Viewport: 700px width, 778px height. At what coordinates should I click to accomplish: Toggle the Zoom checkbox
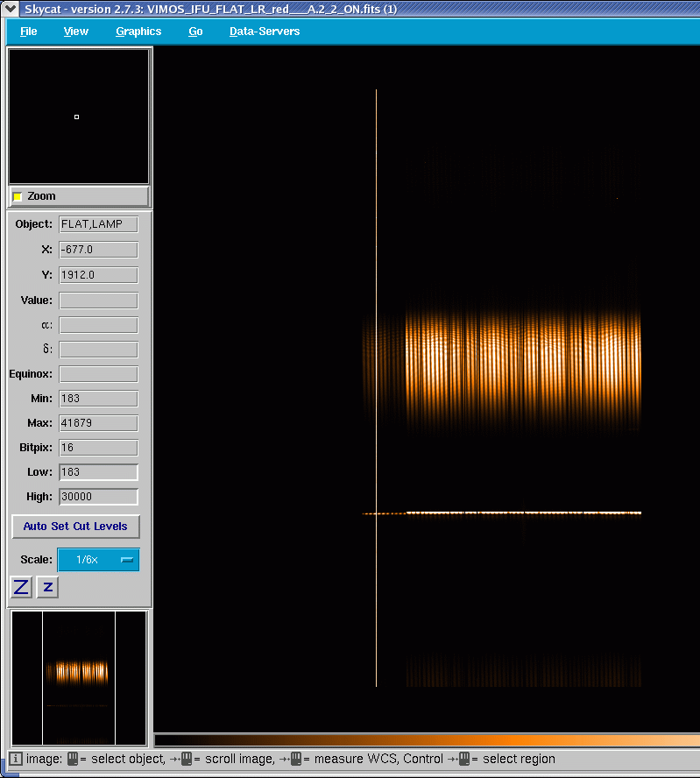18,196
